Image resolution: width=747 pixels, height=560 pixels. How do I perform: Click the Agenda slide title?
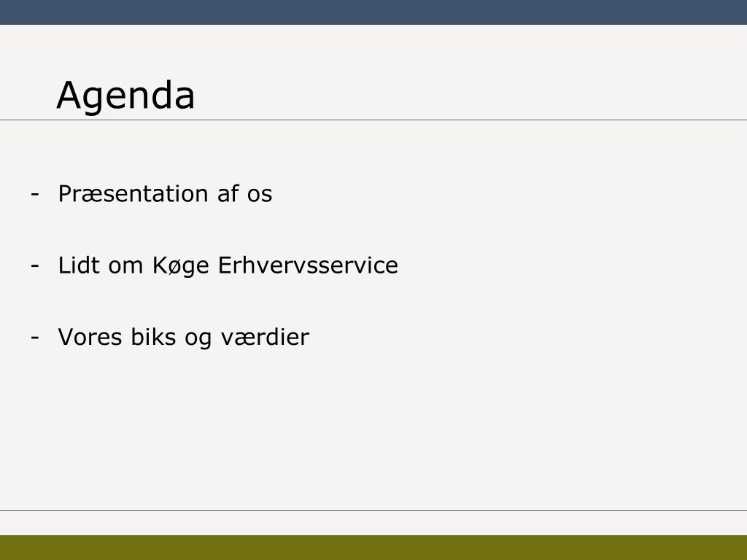point(125,97)
